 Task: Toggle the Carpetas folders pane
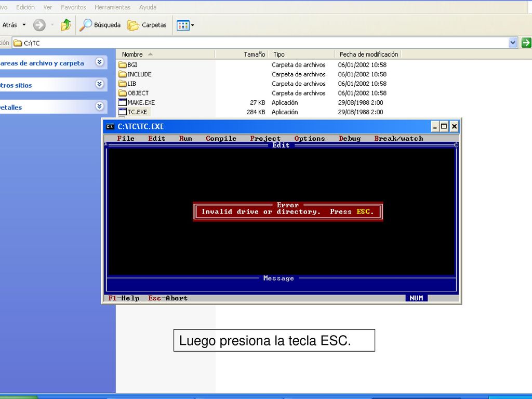147,25
